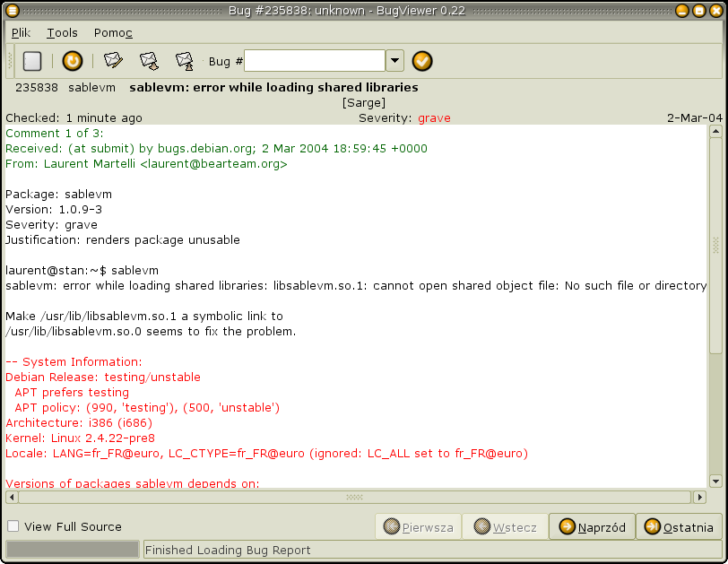This screenshot has height=564, width=728.
Task: Click the '[Sarge]' tag label
Action: [x=364, y=103]
